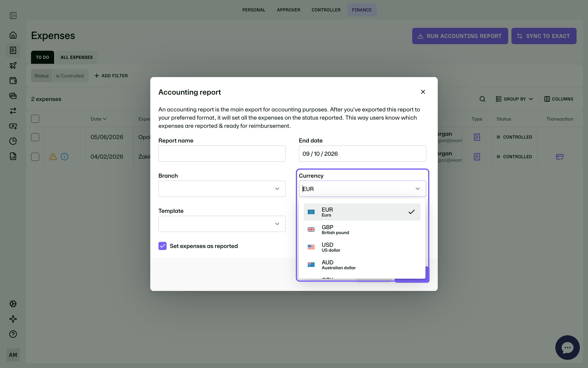588x368 pixels.
Task: Click the transaction card icon in the 04/02/2026 row
Action: point(560,157)
